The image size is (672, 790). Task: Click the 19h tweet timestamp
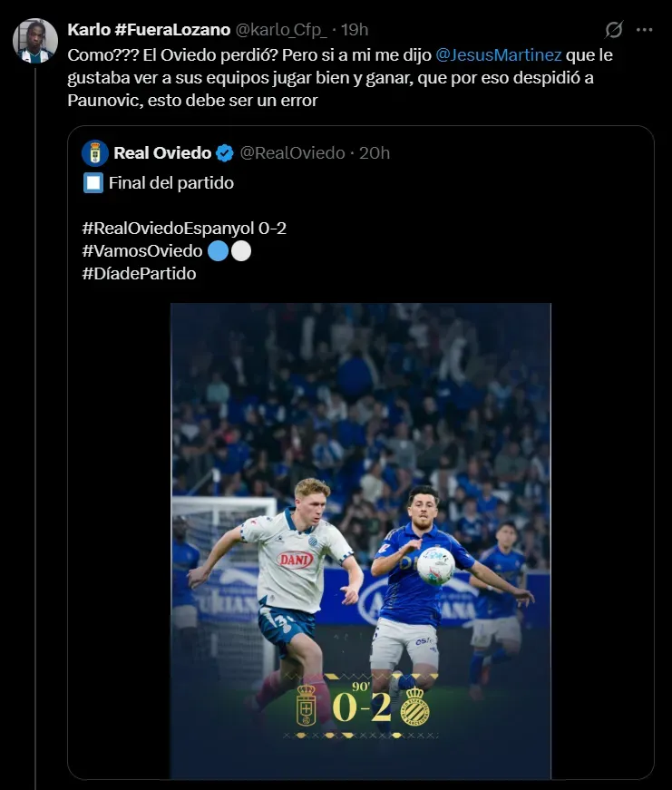[x=355, y=30]
